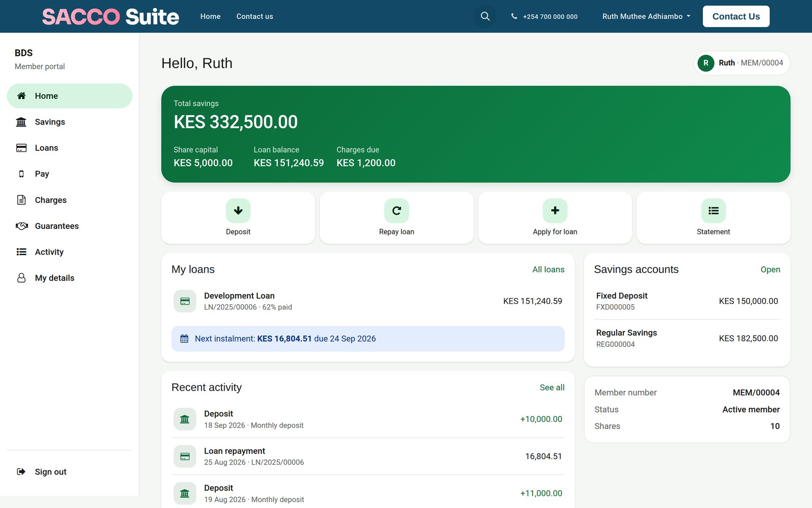Open Home in the top navigation bar
Image resolution: width=812 pixels, height=508 pixels.
[x=210, y=16]
